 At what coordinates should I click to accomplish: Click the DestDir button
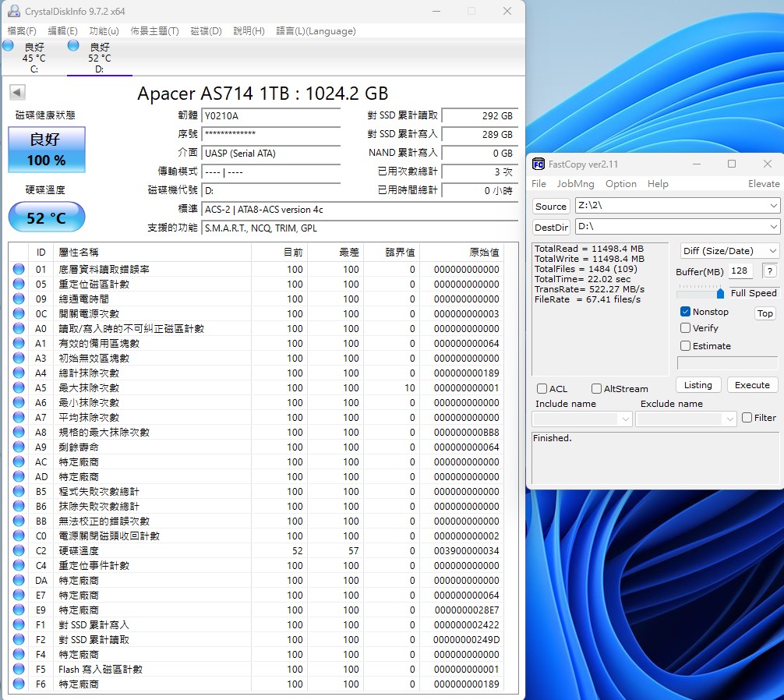(551, 227)
